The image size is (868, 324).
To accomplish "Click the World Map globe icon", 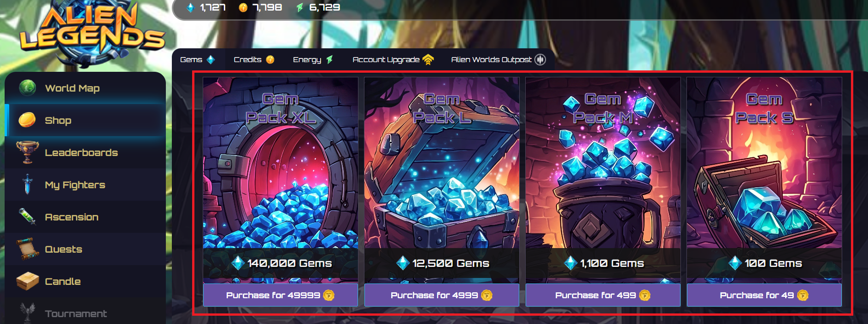I will (28, 87).
